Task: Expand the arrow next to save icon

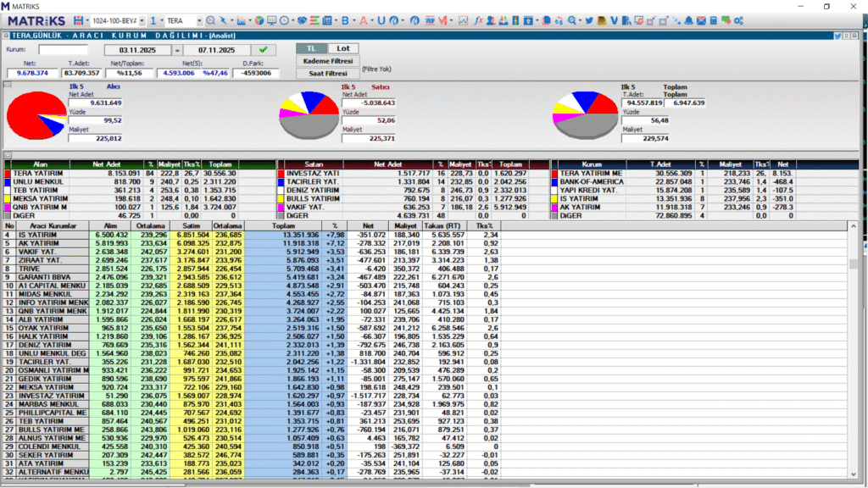Action: coord(87,20)
